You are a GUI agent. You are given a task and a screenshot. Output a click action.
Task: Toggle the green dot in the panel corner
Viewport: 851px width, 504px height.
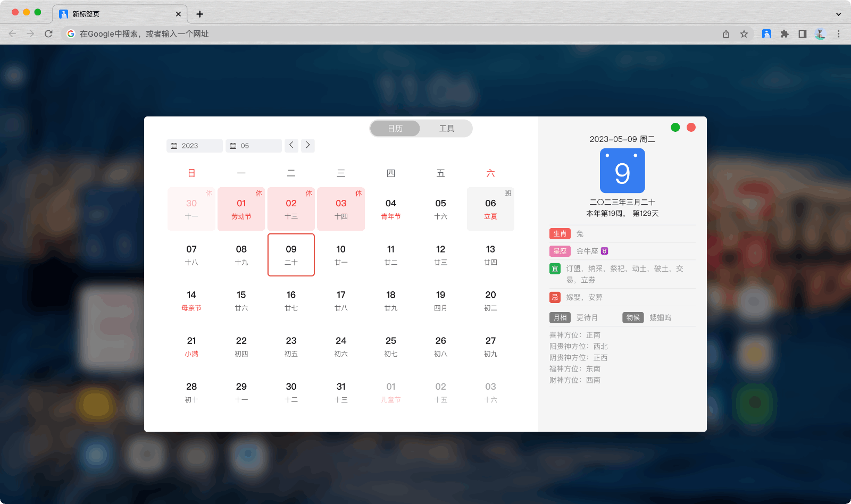click(675, 128)
